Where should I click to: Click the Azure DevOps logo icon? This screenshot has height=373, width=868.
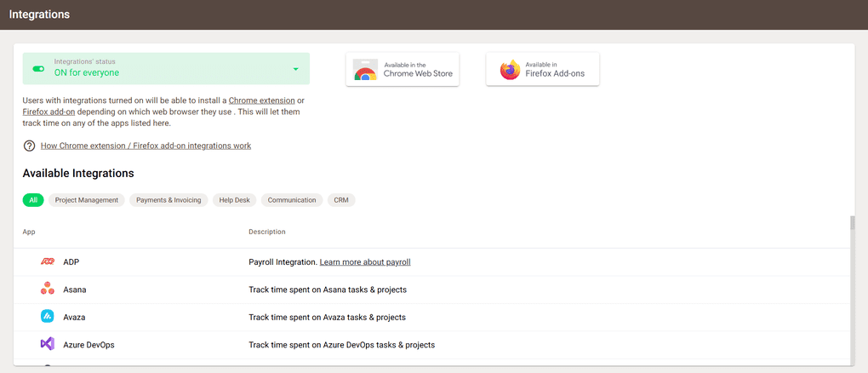pos(48,345)
